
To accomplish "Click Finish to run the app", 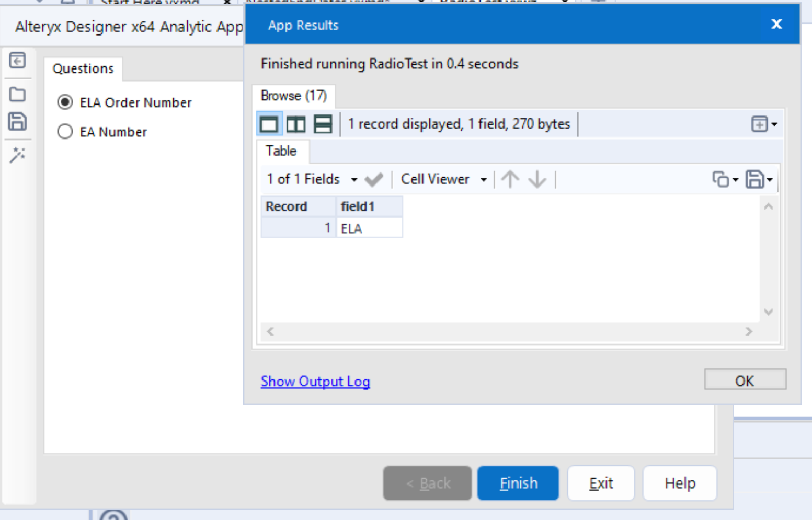I will tap(518, 483).
